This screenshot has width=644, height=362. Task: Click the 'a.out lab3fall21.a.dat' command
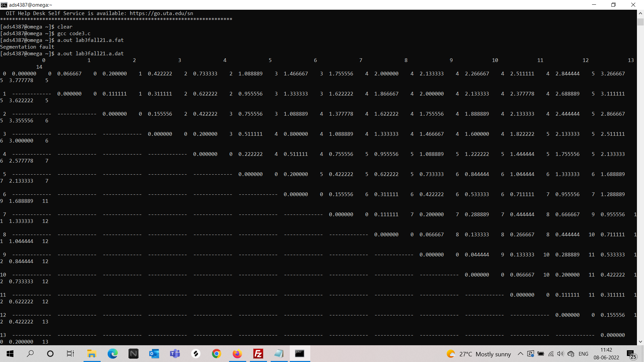pos(91,54)
